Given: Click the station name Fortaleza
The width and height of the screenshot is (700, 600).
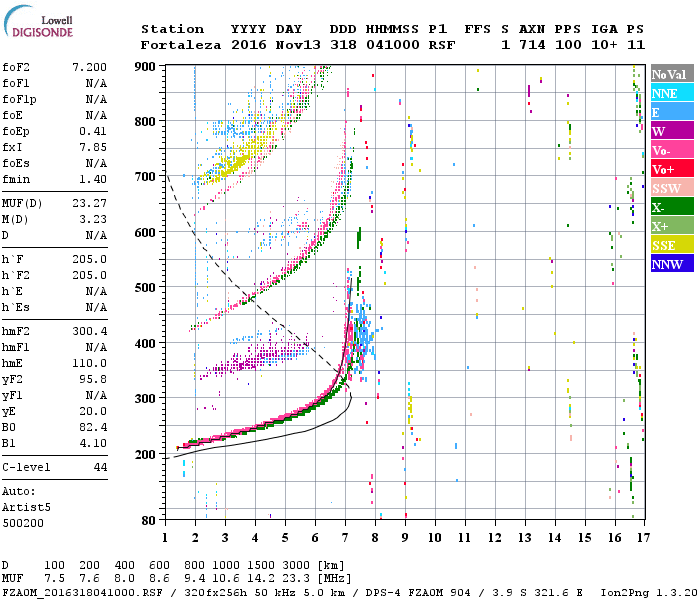Looking at the screenshot, I should tap(181, 45).
